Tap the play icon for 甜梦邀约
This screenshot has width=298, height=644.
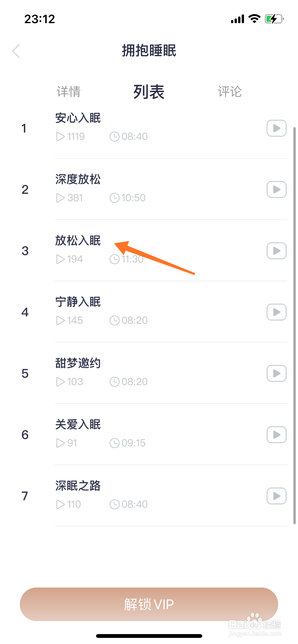tap(276, 373)
